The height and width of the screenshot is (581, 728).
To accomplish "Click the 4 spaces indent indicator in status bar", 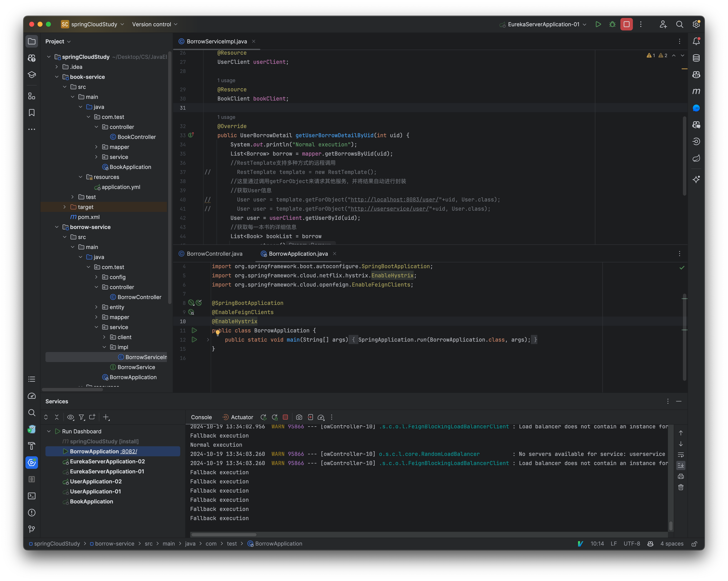I will [672, 543].
